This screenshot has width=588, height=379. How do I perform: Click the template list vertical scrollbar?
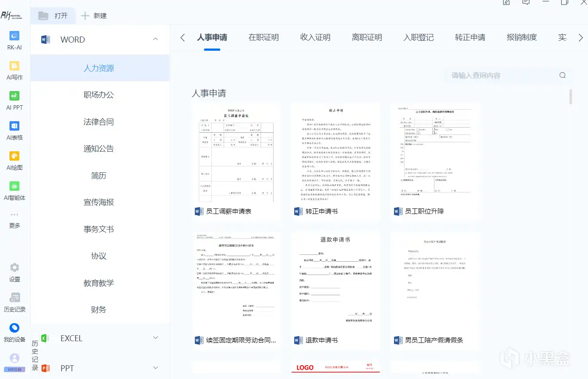(x=570, y=97)
